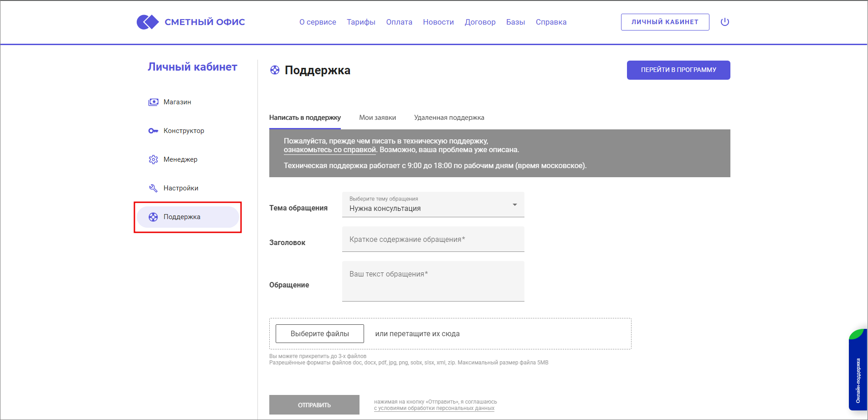Click the dropdown arrow on the theme field
Image resolution: width=868 pixels, height=420 pixels.
(x=514, y=205)
